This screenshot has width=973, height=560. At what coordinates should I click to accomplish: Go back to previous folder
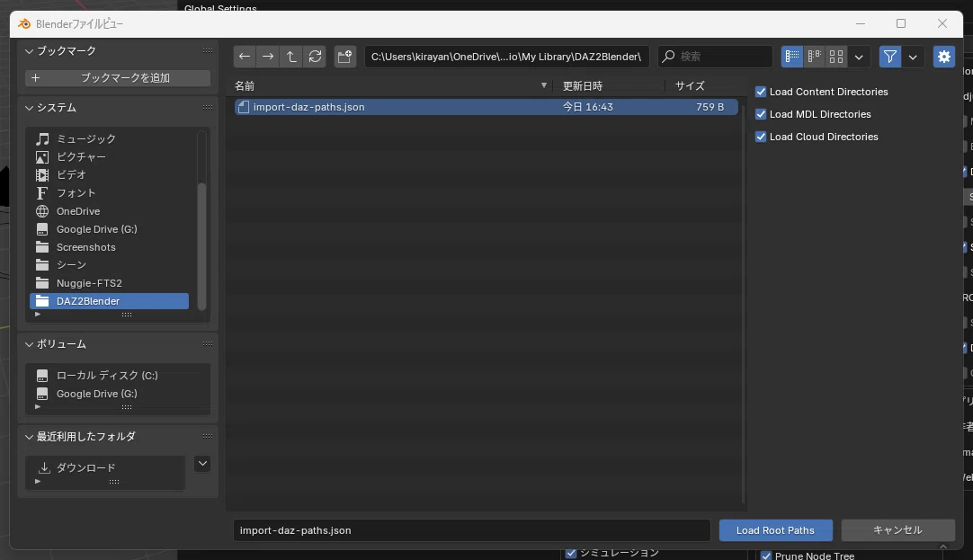pyautogui.click(x=245, y=57)
